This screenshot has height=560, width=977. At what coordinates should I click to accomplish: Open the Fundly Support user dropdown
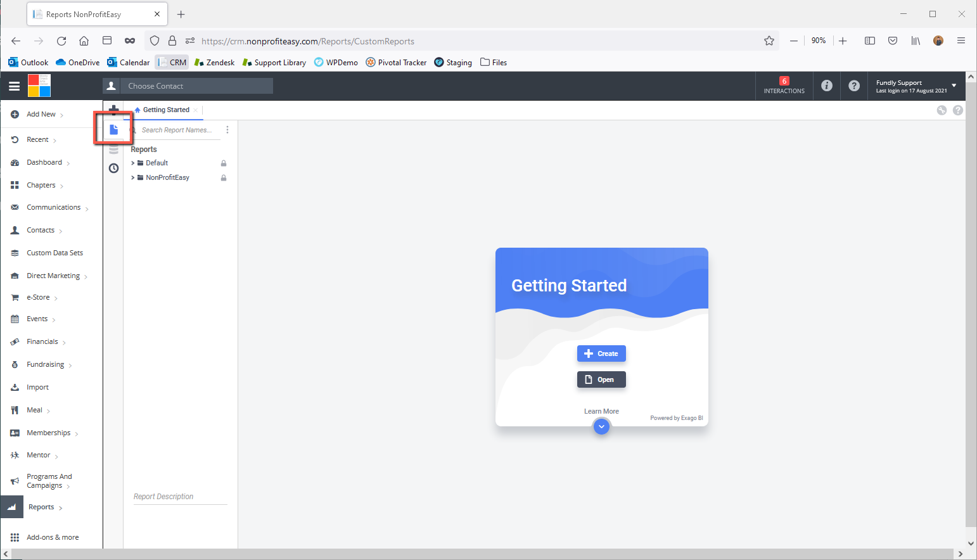coord(916,86)
